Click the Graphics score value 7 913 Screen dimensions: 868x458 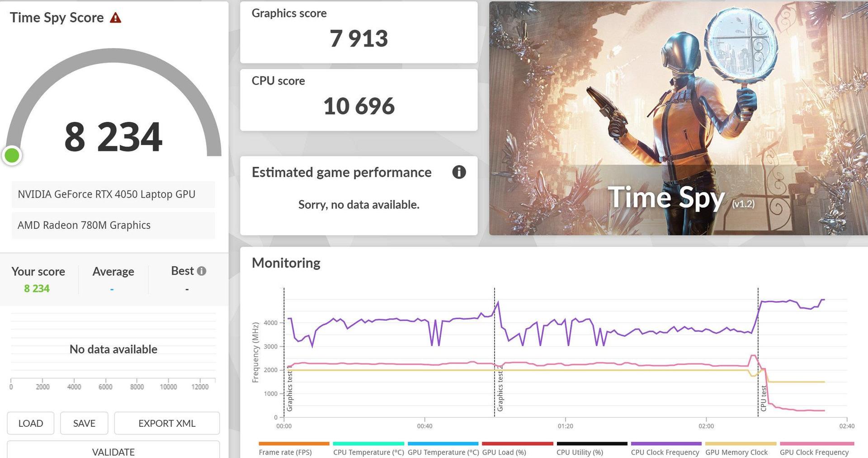coord(359,38)
